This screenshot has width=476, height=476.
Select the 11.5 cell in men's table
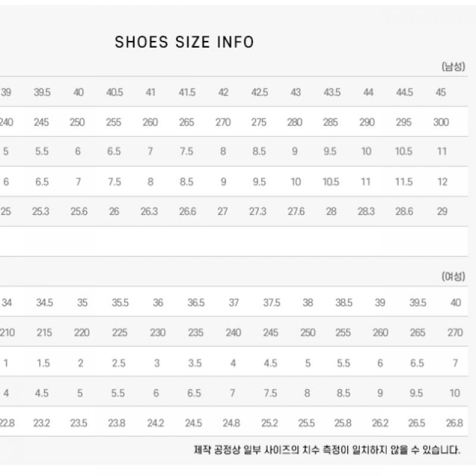404,182
